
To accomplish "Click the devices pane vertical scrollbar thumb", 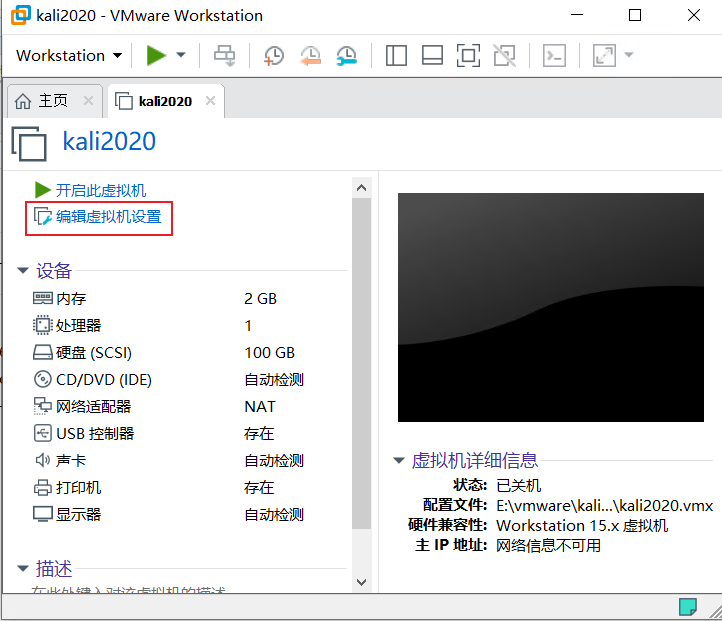I will coord(361,364).
